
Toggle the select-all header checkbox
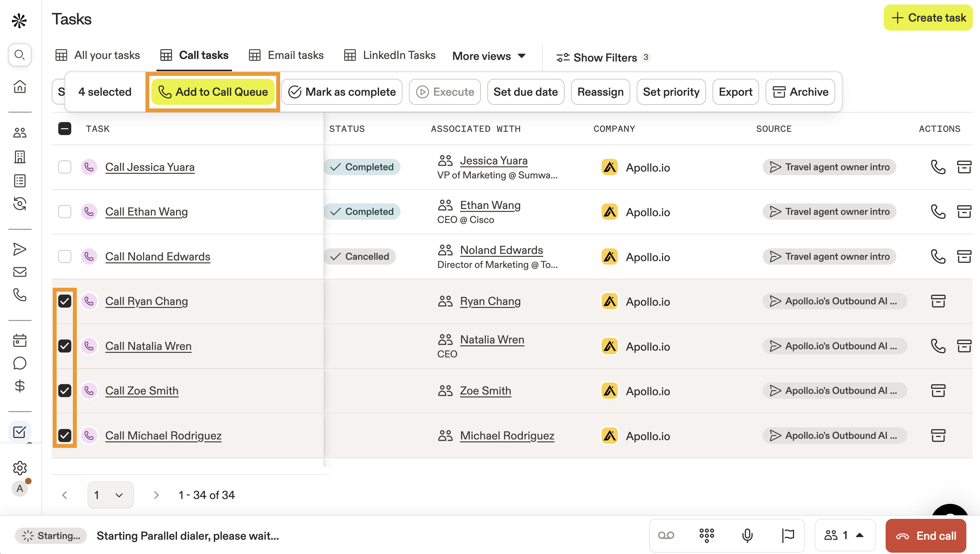click(x=65, y=129)
